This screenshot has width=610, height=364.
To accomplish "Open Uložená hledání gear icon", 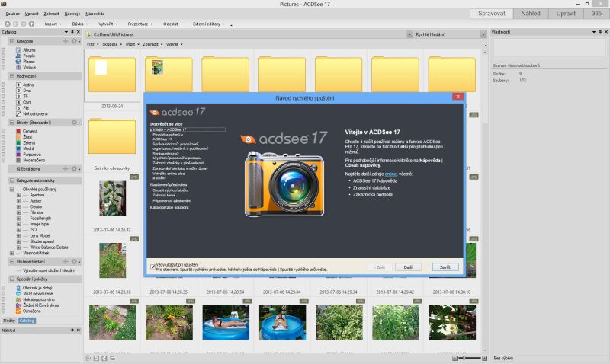I will coord(74,262).
